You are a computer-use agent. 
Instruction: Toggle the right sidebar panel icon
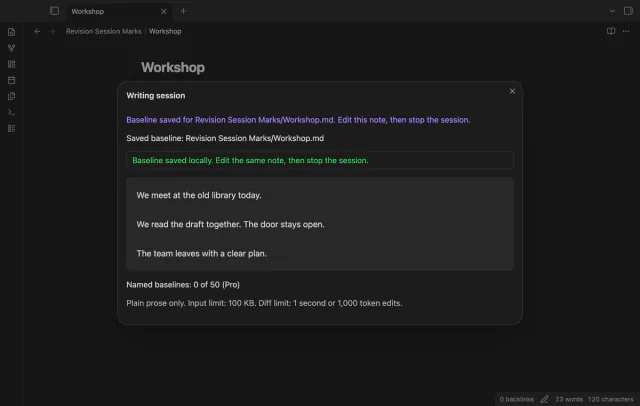coord(628,11)
